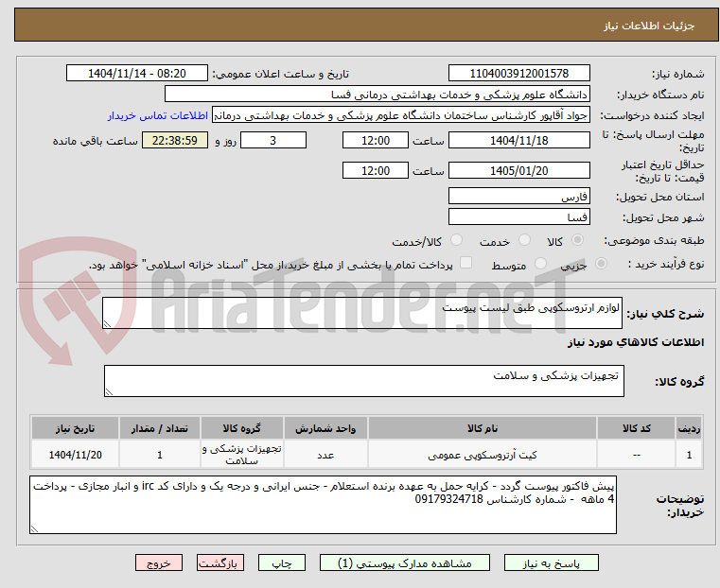Click the resize handle of general description box
This screenshot has width=720, height=588.
click(108, 324)
